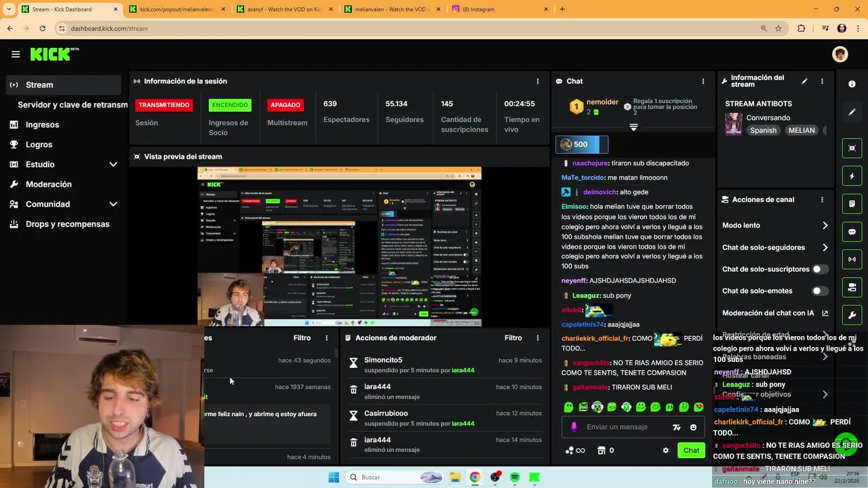Click the 500 points progress badge in chat
868x488 pixels.
coord(582,144)
